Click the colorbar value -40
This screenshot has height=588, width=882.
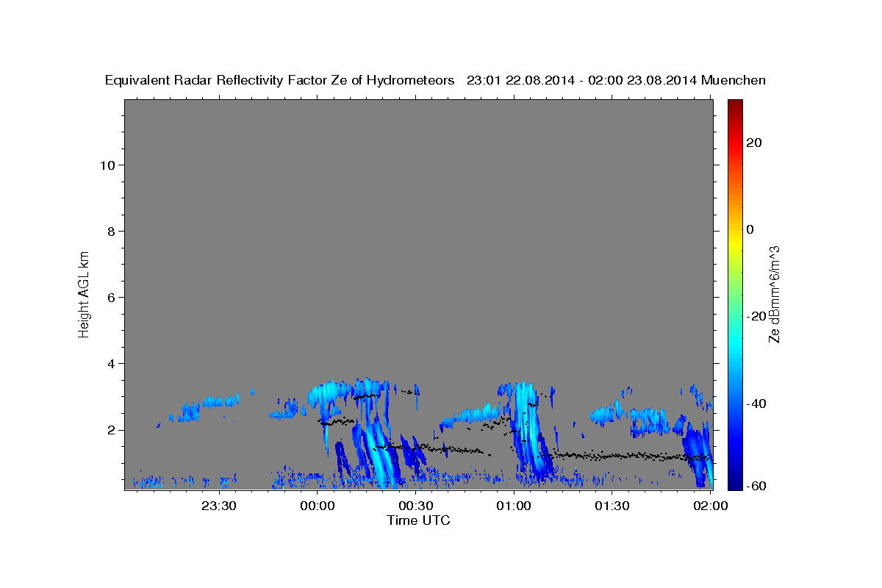(x=756, y=404)
